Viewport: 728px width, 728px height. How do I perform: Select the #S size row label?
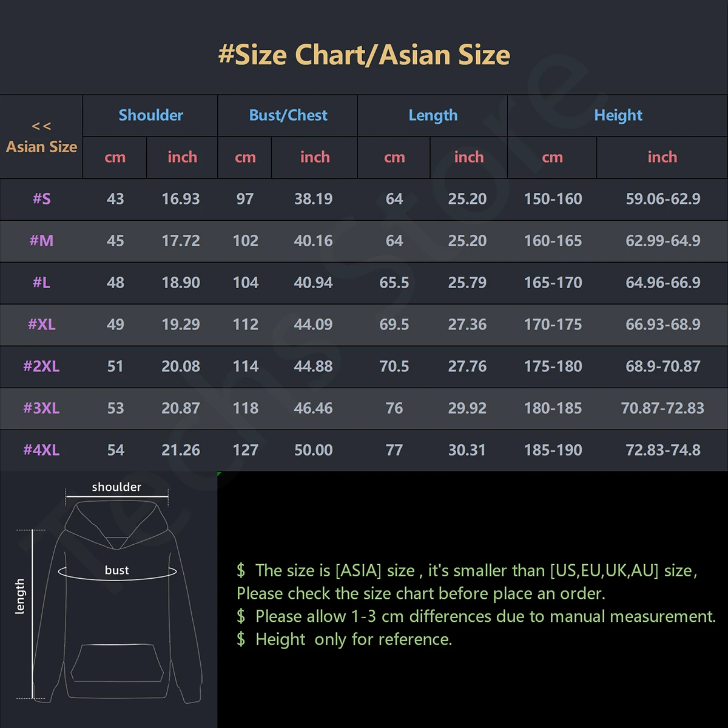pos(41,199)
